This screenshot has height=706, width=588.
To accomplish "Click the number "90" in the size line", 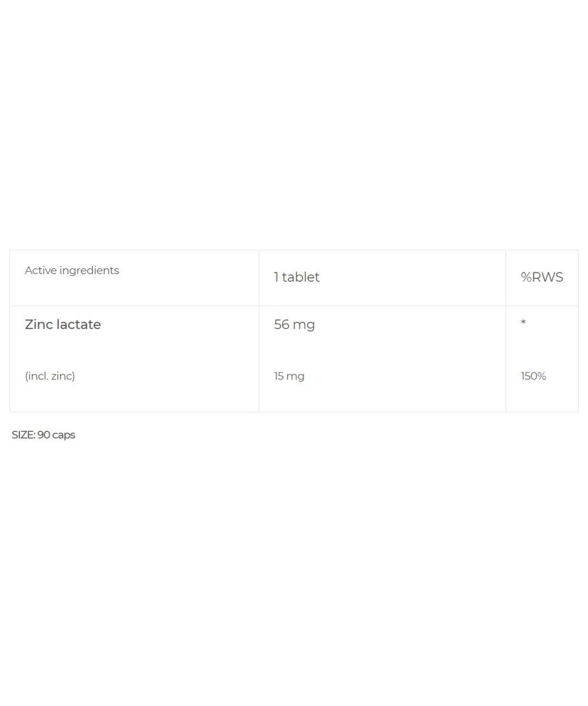I will coord(44,435).
